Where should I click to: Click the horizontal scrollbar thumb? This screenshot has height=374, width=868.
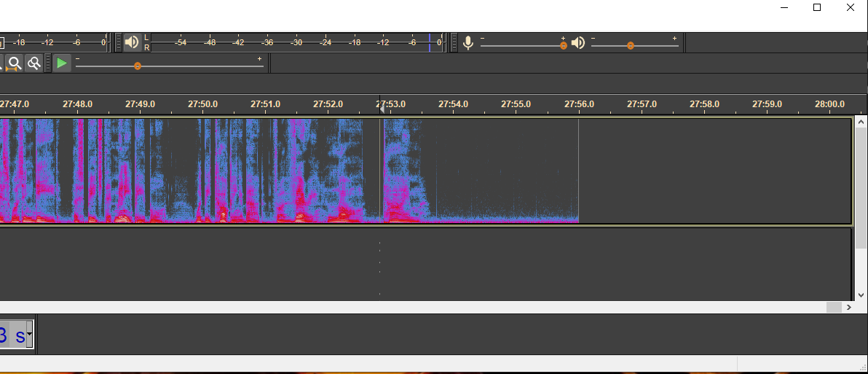pyautogui.click(x=834, y=308)
